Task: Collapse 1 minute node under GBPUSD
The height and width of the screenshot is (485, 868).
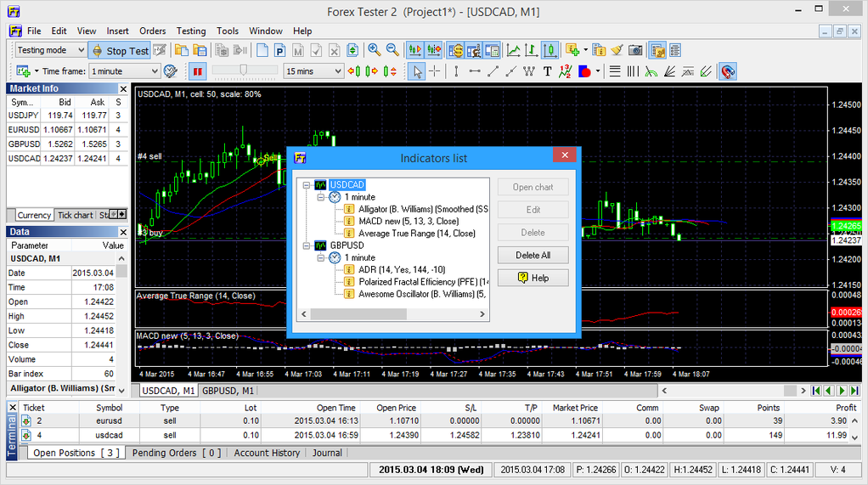Action: pos(320,257)
